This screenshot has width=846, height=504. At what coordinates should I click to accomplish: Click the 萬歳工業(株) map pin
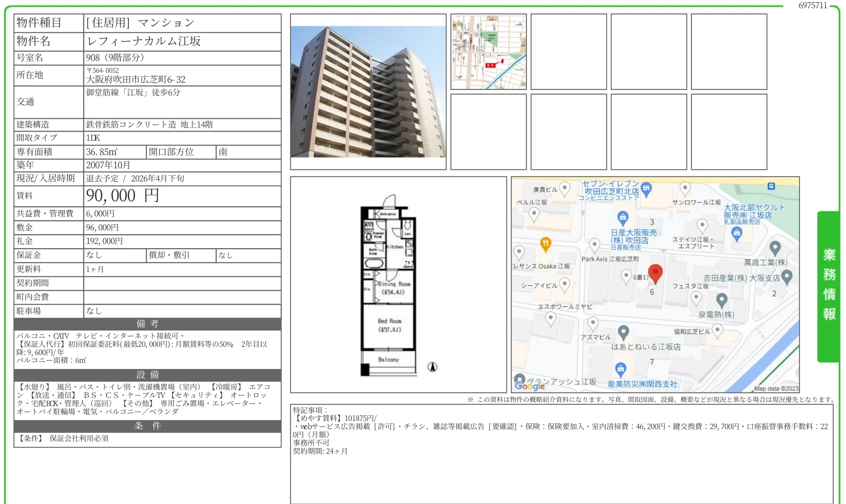pos(775,248)
